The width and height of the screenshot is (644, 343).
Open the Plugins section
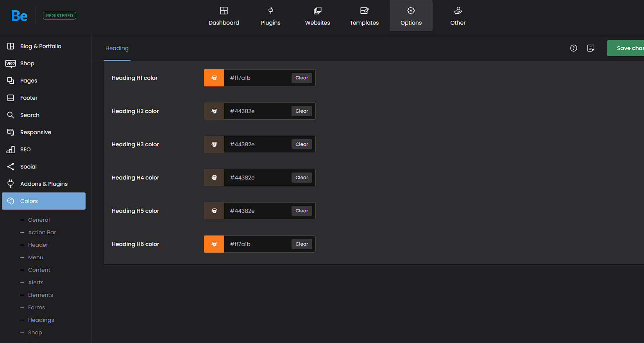point(271,16)
